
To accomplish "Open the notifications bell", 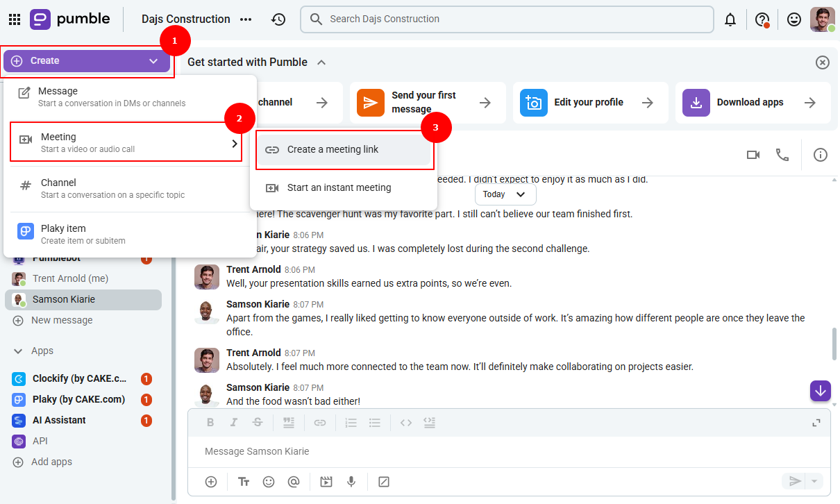I will 730,19.
